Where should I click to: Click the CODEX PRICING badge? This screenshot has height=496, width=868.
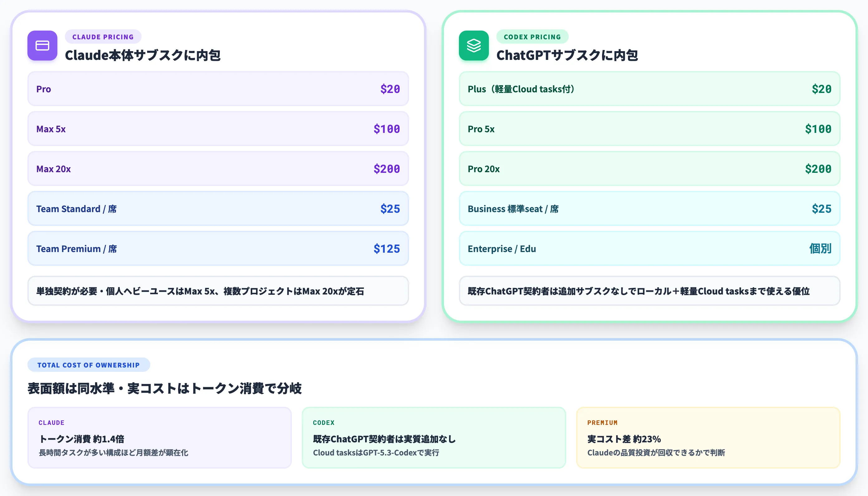click(532, 37)
